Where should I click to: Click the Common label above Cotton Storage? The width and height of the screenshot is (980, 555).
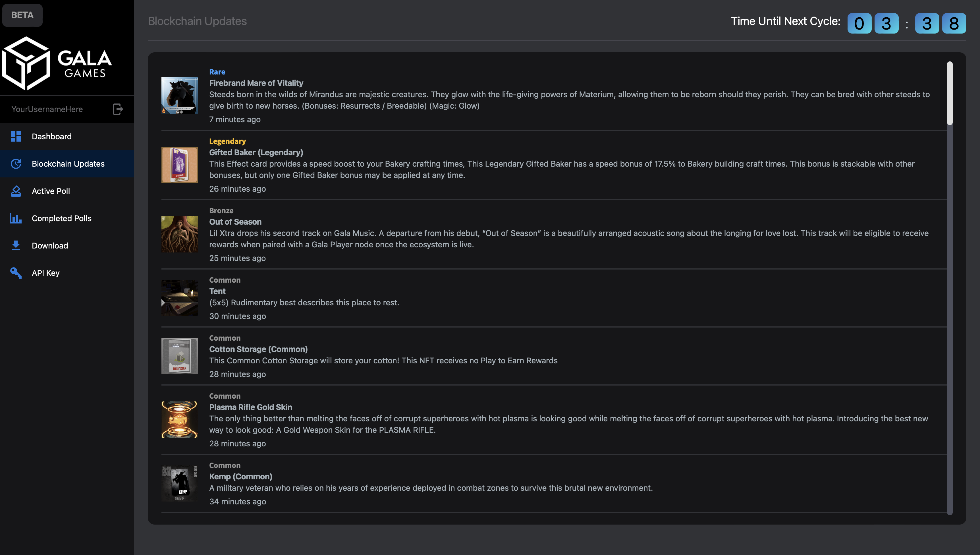click(225, 338)
